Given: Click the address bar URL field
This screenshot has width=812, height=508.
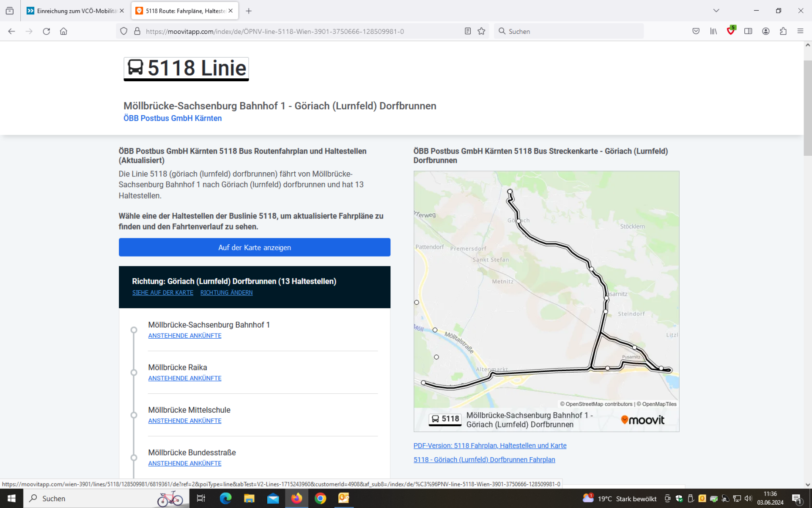Looking at the screenshot, I should (x=302, y=31).
